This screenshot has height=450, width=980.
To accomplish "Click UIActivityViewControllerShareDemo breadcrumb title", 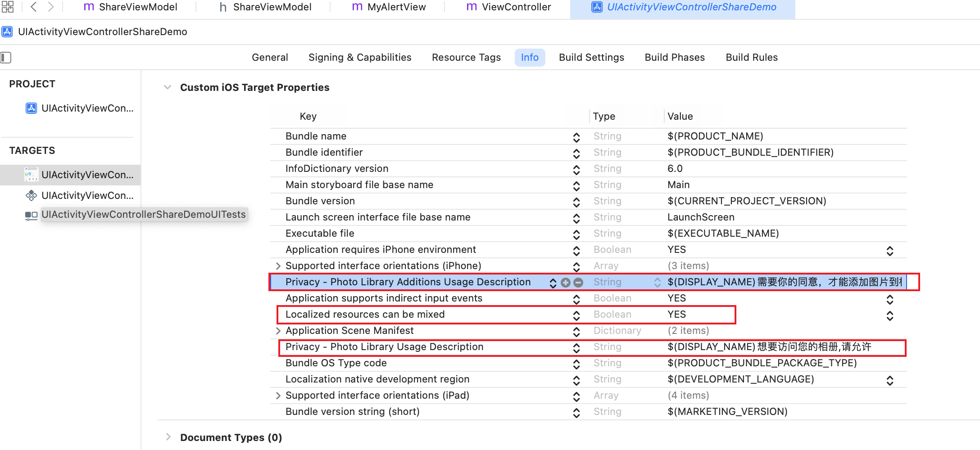I will (103, 32).
